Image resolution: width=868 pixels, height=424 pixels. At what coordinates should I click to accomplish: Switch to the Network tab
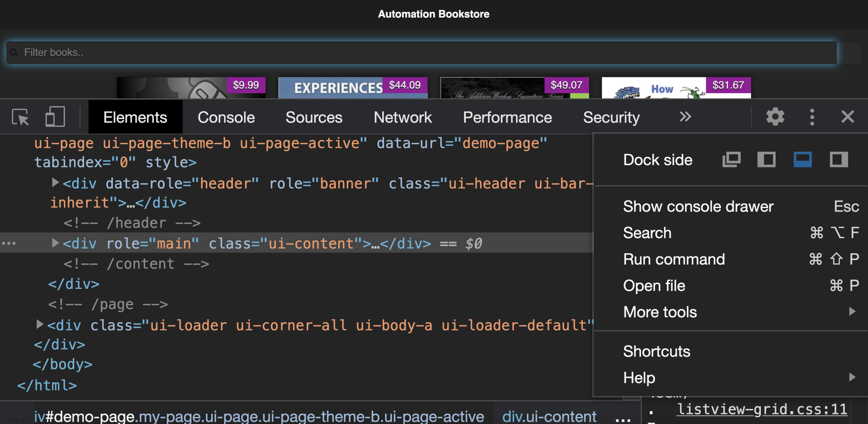pyautogui.click(x=402, y=117)
